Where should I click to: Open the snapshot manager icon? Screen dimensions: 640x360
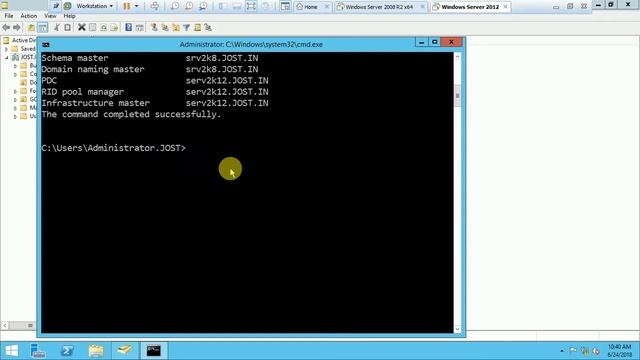(203, 6)
